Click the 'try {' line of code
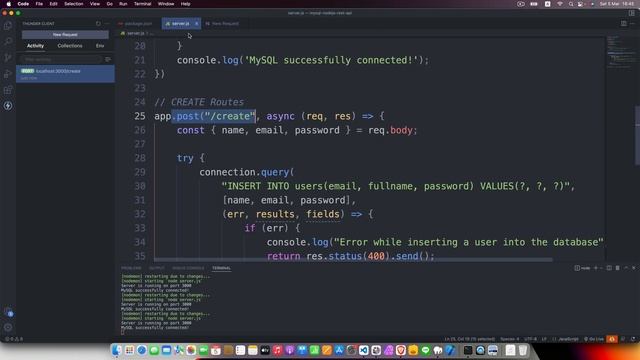 click(191, 158)
